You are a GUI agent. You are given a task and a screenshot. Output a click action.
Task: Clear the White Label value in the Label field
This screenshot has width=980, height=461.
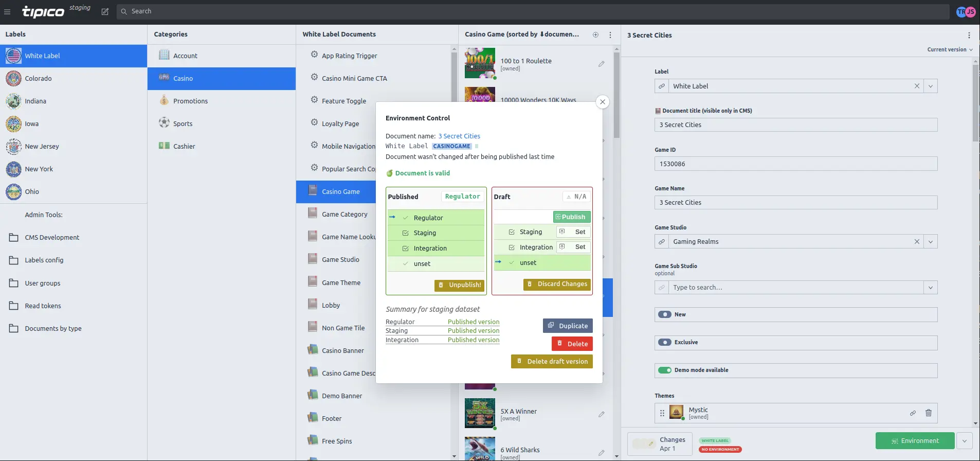(x=917, y=86)
